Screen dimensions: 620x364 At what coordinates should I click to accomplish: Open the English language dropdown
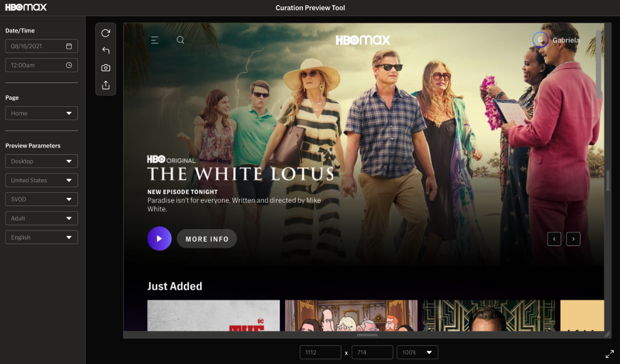tap(41, 237)
